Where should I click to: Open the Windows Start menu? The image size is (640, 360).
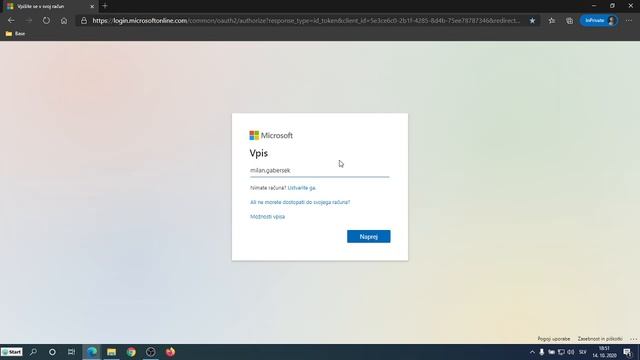(11, 352)
